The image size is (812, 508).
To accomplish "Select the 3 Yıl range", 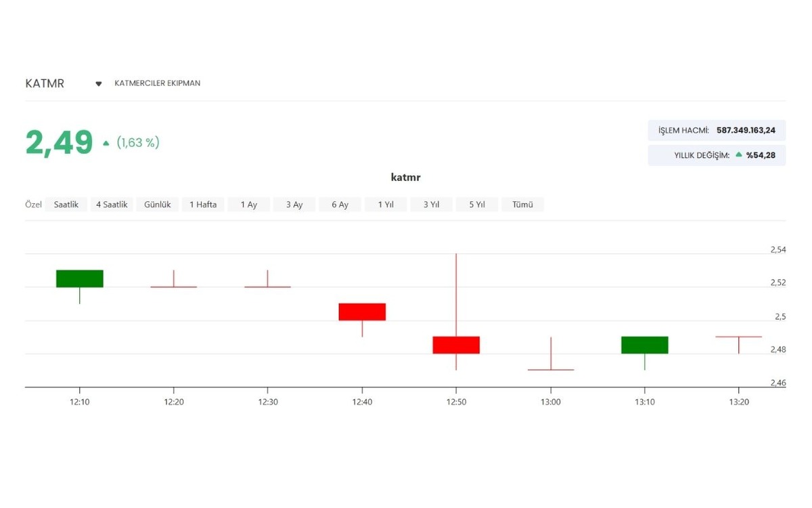I will (x=431, y=205).
